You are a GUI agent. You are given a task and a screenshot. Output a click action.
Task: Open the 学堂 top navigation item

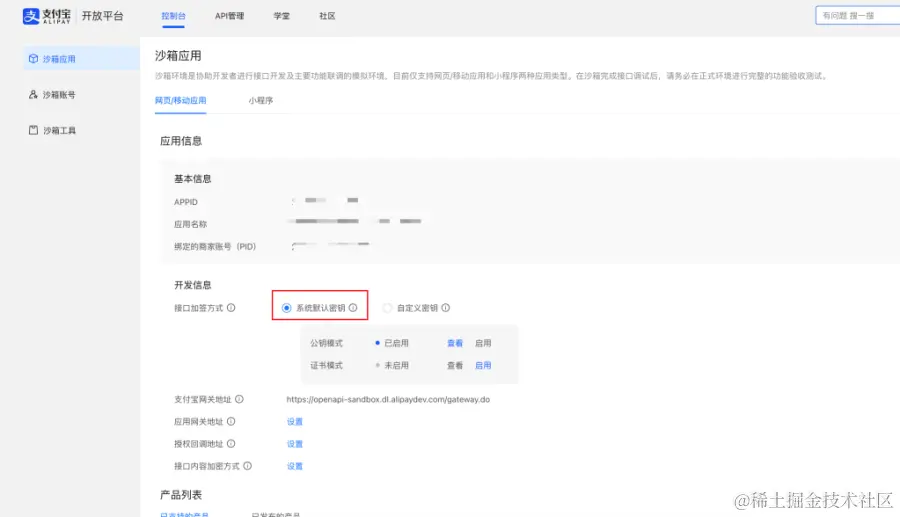coord(281,16)
